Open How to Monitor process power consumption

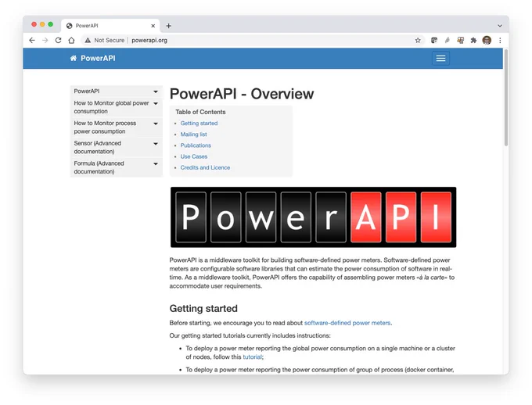[117, 127]
